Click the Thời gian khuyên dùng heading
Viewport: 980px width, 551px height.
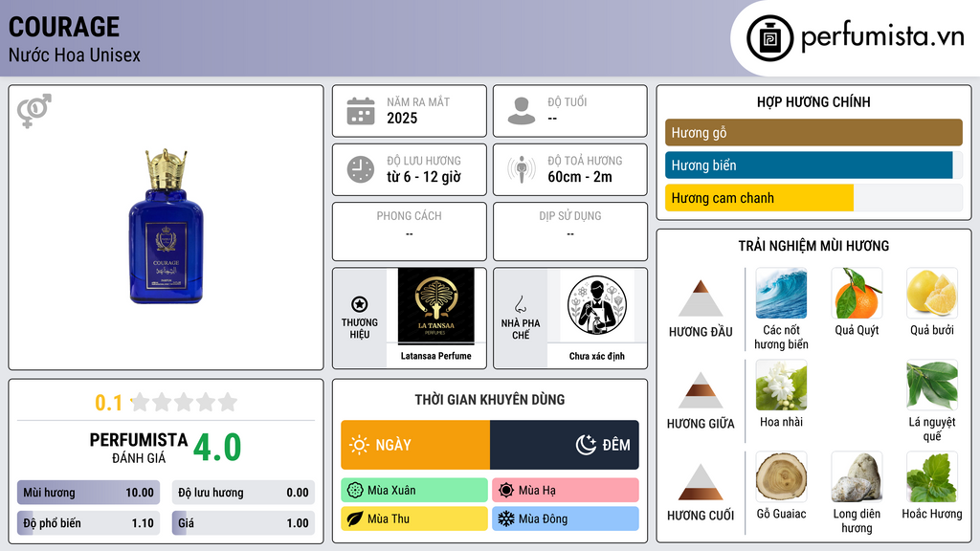click(490, 400)
